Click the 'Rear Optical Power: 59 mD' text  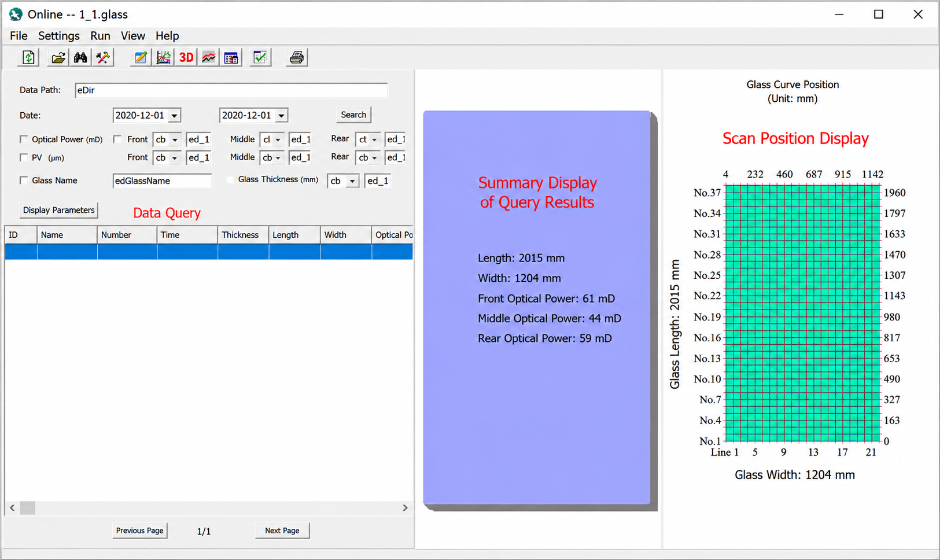pos(544,338)
